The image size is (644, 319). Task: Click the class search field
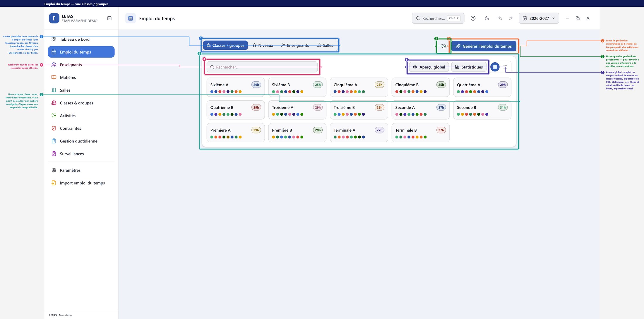click(x=262, y=67)
